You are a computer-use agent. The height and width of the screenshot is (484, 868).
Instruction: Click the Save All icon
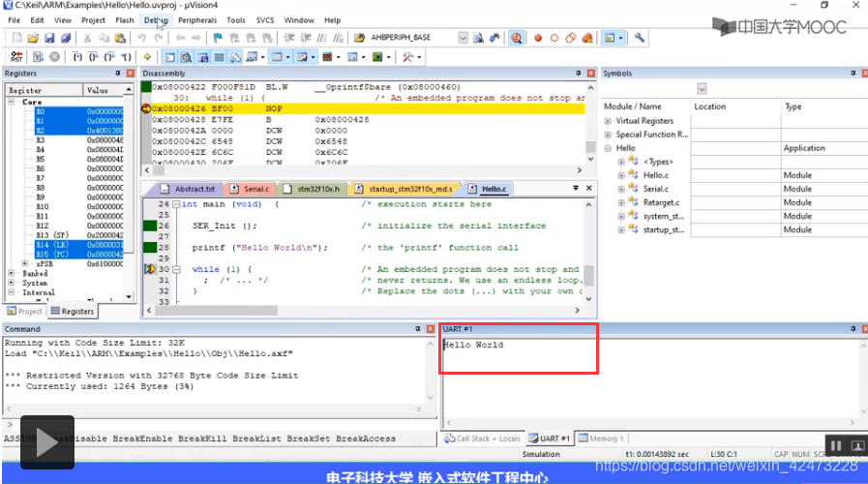[x=66, y=38]
